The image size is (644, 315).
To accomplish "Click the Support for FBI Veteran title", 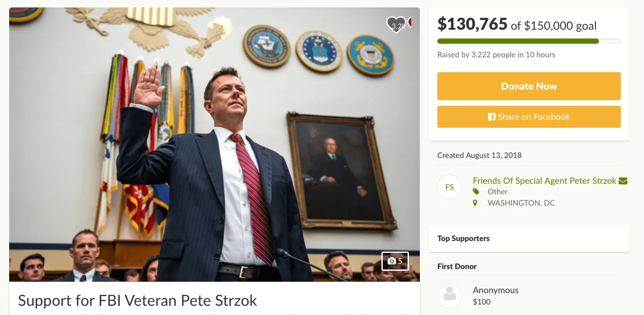I will pos(138,301).
